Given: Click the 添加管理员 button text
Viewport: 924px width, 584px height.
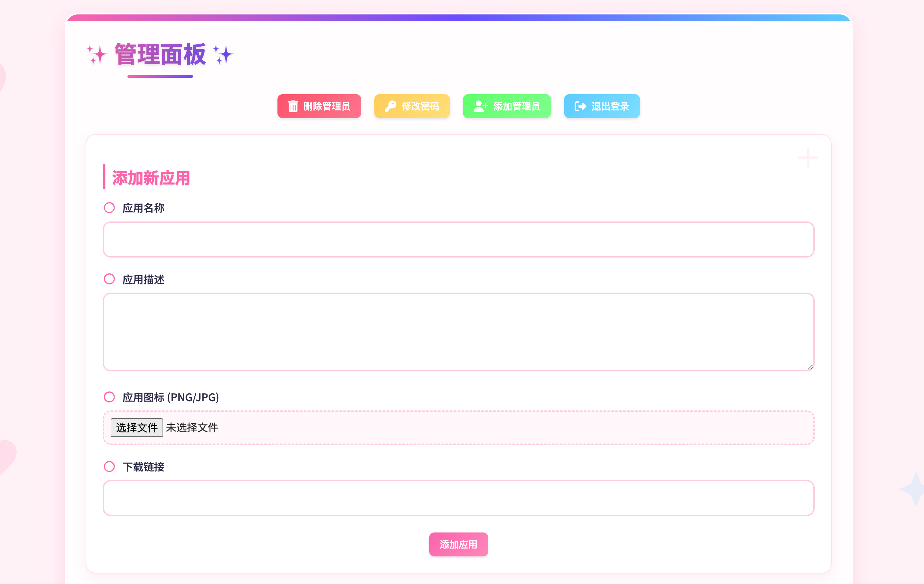Looking at the screenshot, I should tap(517, 106).
